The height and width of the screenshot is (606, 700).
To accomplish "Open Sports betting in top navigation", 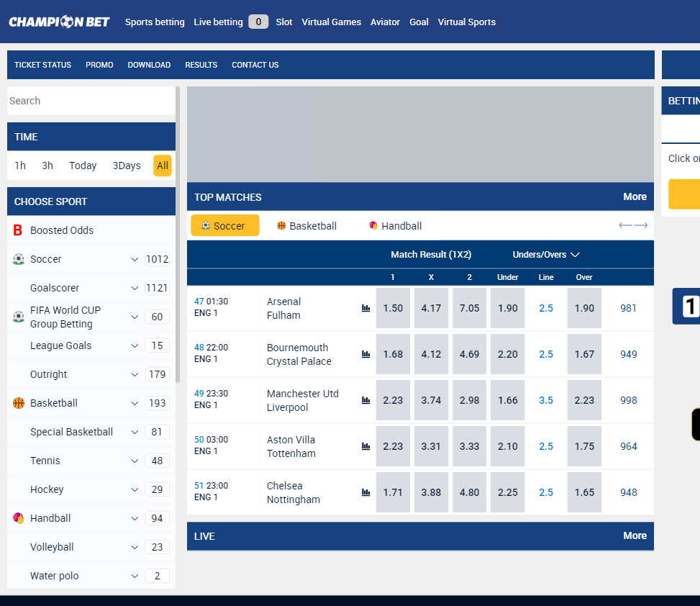I will point(155,22).
